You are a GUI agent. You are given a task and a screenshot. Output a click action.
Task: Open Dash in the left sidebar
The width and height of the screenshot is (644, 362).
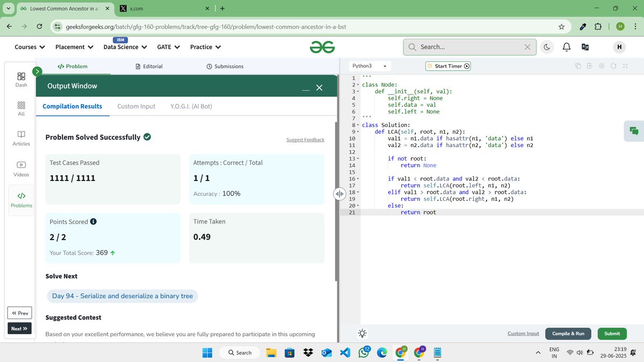pyautogui.click(x=21, y=79)
